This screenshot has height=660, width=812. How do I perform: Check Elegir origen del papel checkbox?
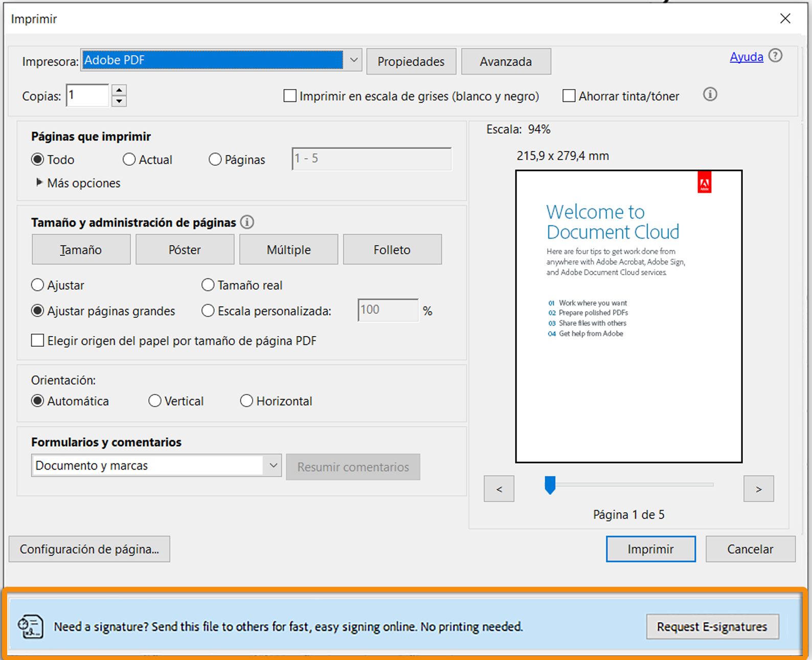(37, 341)
